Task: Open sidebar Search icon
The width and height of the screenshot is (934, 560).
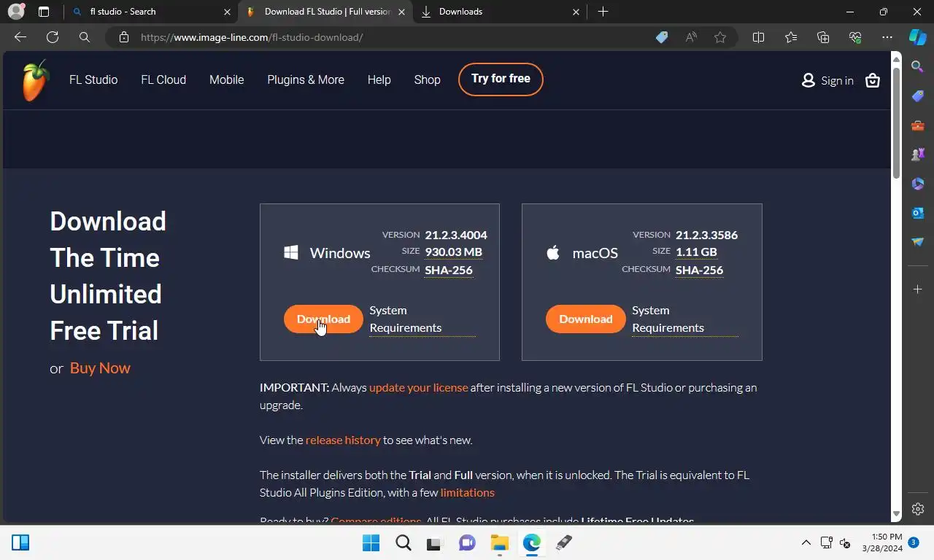Action: click(x=918, y=66)
